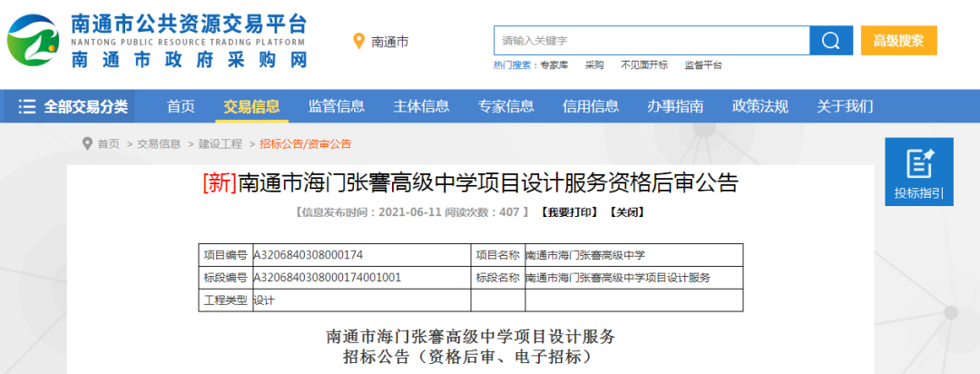Viewport: 980px width, 374px height.
Task: Click the 项目名称 label cell
Action: [498, 255]
